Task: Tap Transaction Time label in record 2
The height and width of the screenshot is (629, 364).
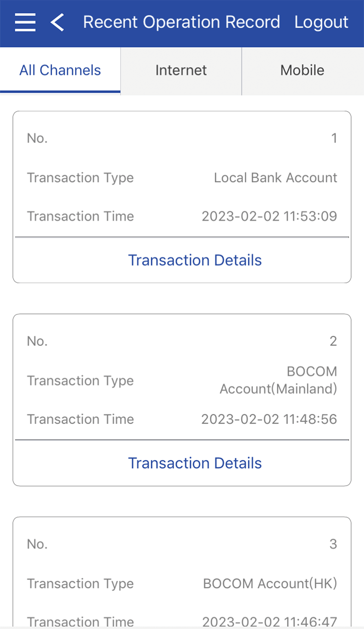Action: pyautogui.click(x=80, y=419)
